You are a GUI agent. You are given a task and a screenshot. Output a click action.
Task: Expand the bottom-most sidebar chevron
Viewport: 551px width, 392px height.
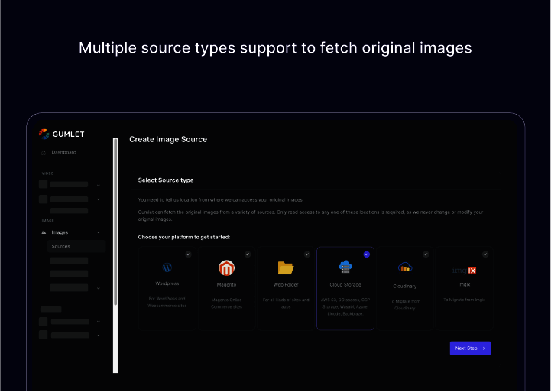tap(98, 335)
